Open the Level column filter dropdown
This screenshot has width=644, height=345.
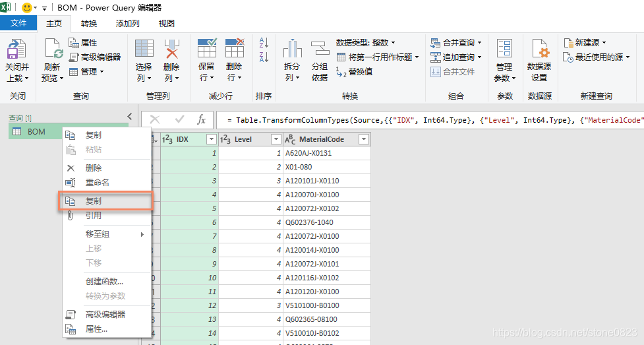[x=276, y=139]
